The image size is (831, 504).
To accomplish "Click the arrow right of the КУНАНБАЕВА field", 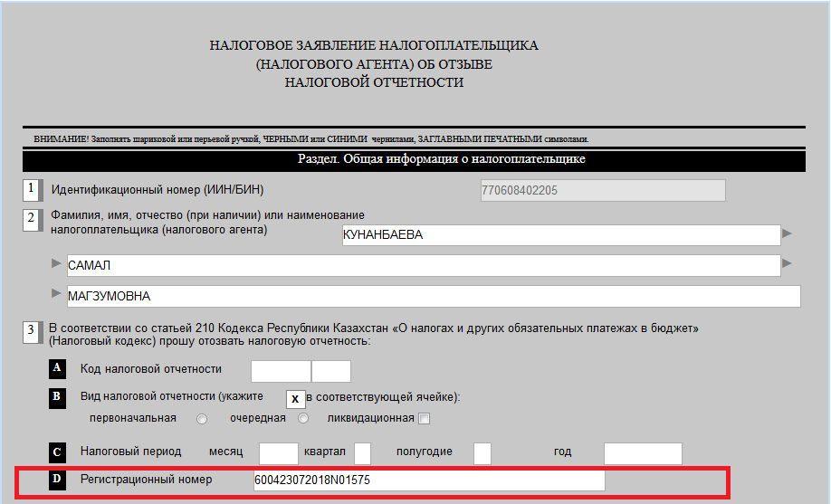I will (788, 233).
